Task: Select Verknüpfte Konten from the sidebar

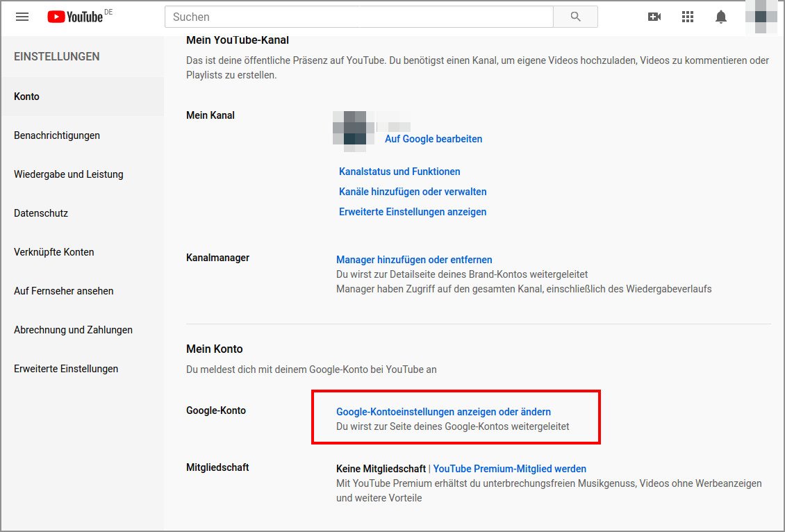Action: coord(53,251)
